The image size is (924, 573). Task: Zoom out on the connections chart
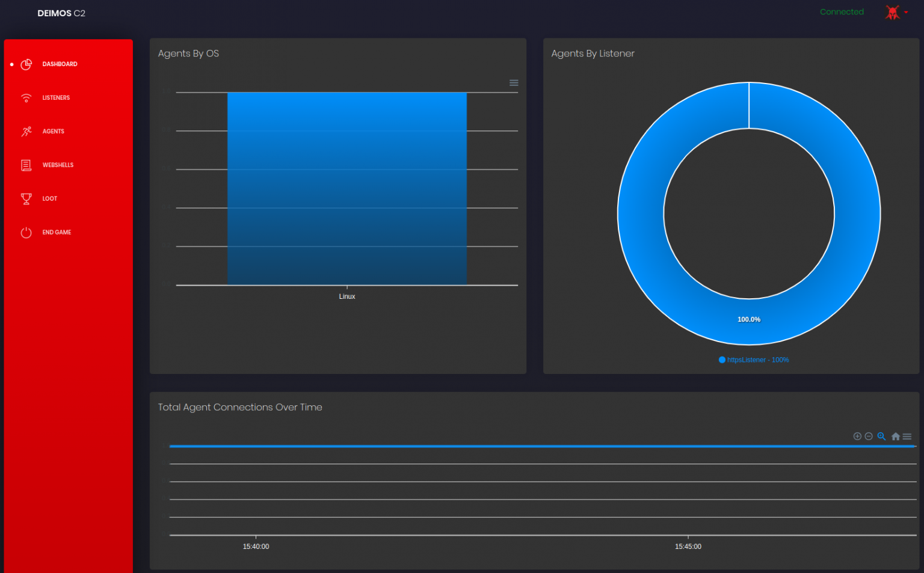pyautogui.click(x=869, y=436)
